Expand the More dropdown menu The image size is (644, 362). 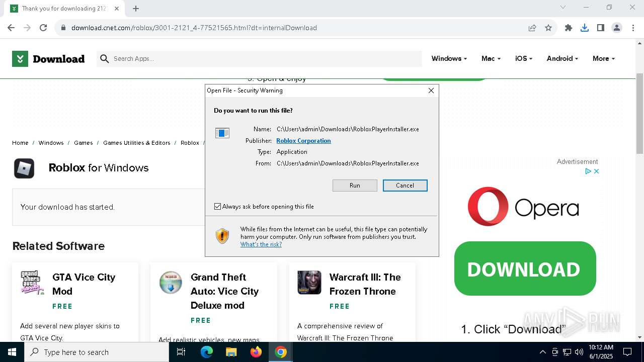coord(604,59)
